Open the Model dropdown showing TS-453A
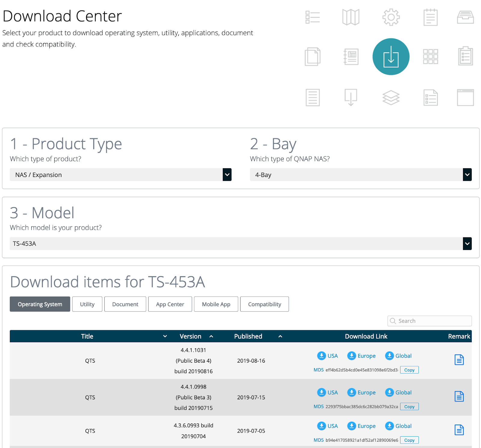The height and width of the screenshot is (448, 481). tap(240, 244)
